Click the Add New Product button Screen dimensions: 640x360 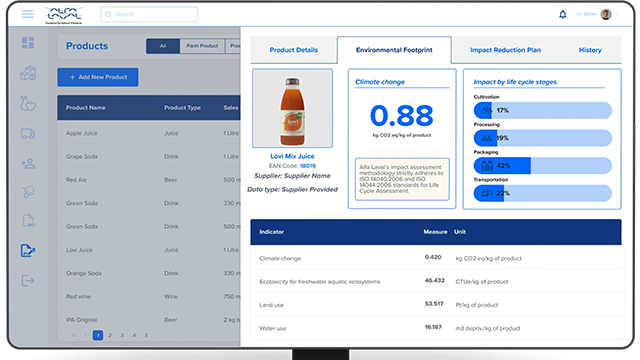tap(98, 77)
